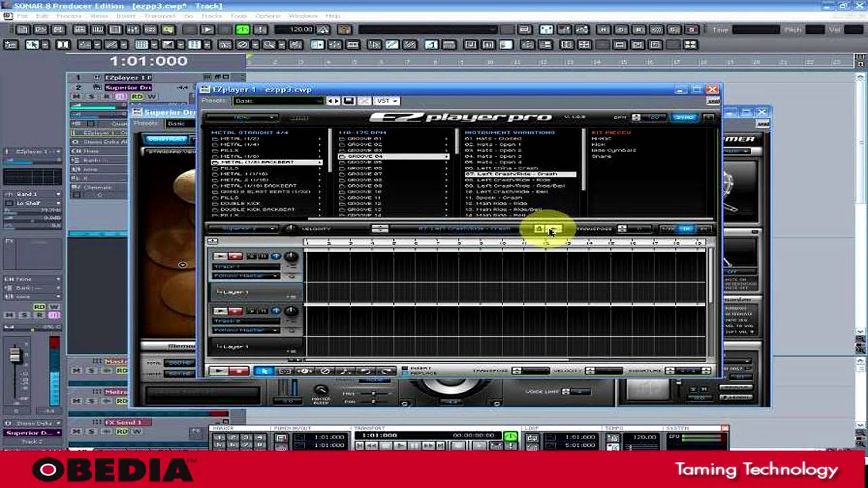Click the preview play button under the cursor highlight

point(554,229)
